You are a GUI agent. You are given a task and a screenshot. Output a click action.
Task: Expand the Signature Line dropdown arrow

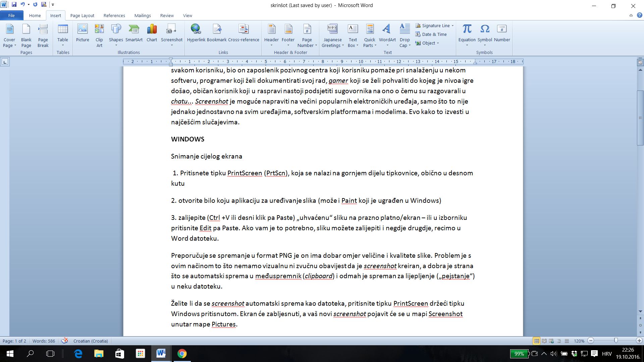click(452, 26)
